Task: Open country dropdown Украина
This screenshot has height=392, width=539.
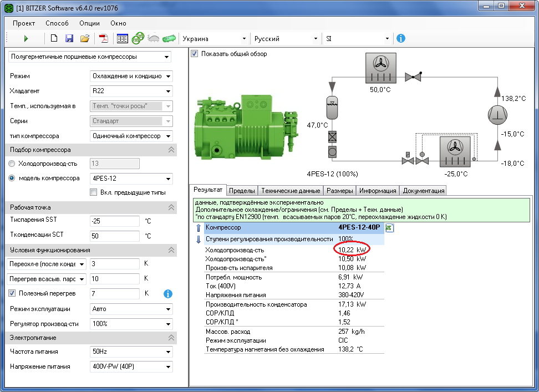Action: pyautogui.click(x=214, y=38)
